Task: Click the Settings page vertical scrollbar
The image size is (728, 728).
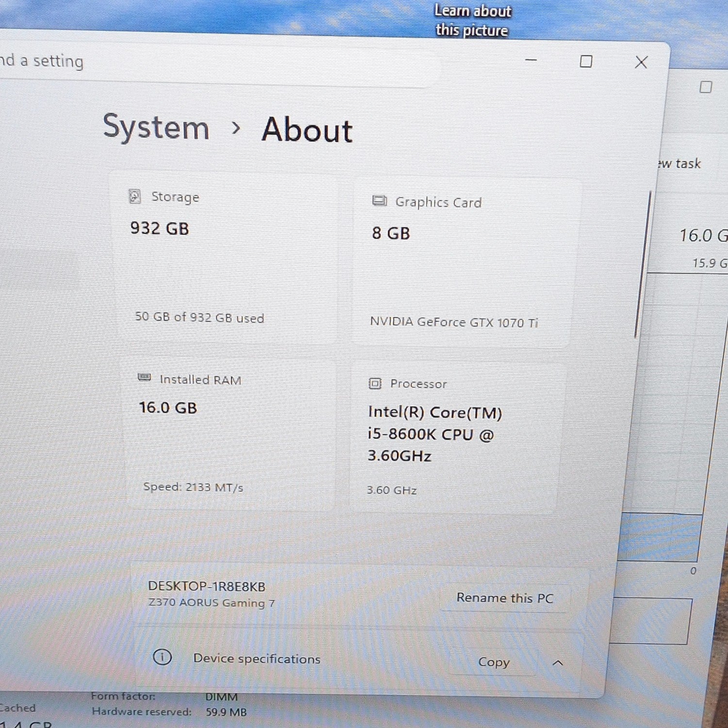Action: pyautogui.click(x=642, y=265)
